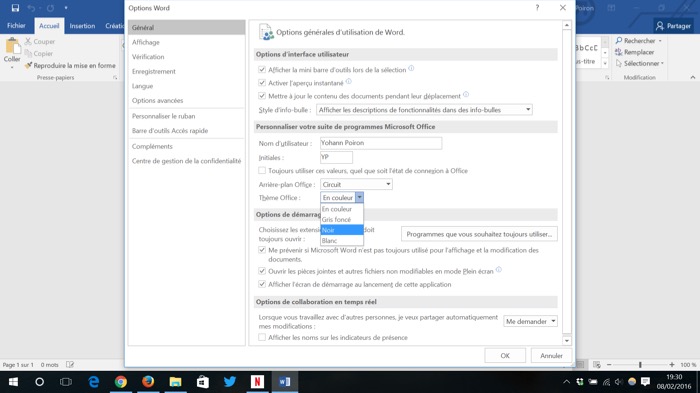Open help question mark in Options dialog

tap(537, 8)
